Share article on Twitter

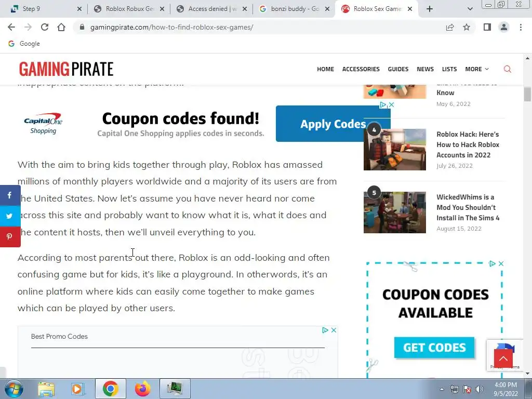pos(9,216)
